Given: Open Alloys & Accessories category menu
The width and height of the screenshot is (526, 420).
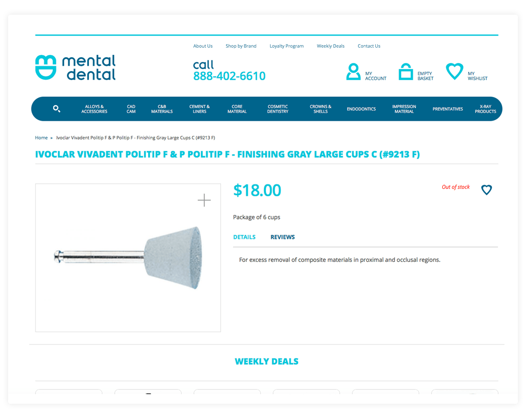Looking at the screenshot, I should (94, 109).
